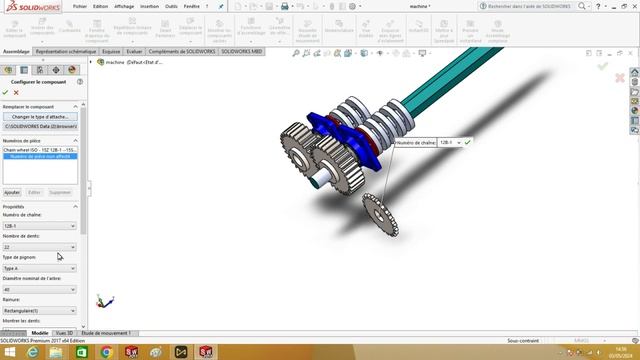This screenshot has height=360, width=640.
Task: Switch to the Esquisse ribbon tab
Action: pos(111,51)
